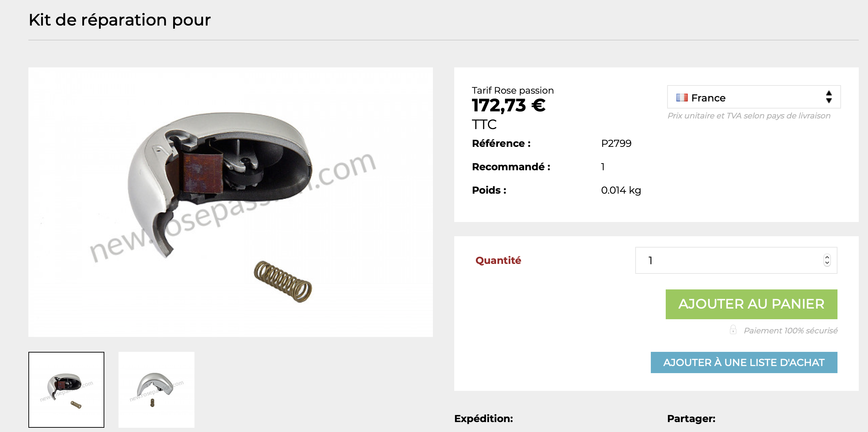The width and height of the screenshot is (868, 432).
Task: Click the P2799 reference number
Action: 616,143
